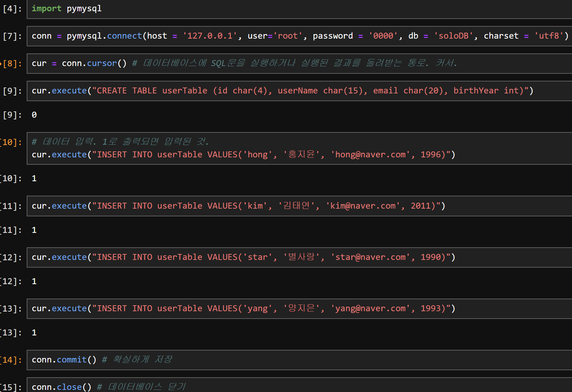
Task: Click the '홍지윤' name string
Action: pyautogui.click(x=301, y=154)
